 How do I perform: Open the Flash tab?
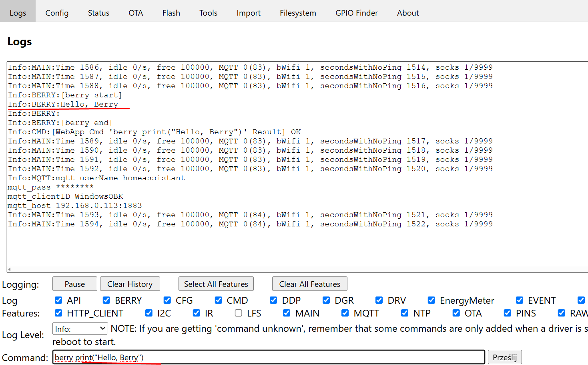(x=171, y=13)
